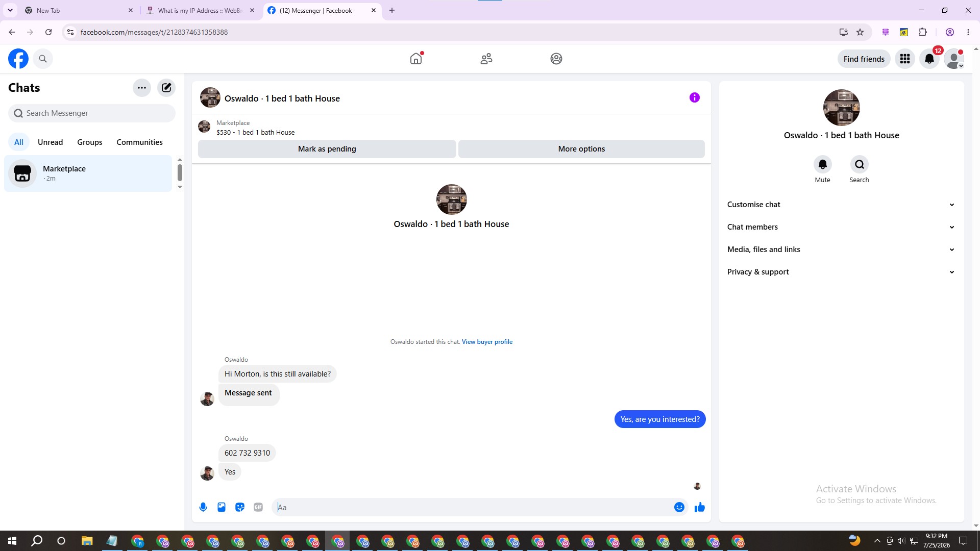This screenshot has width=980, height=551.
Task: Switch to What is my IP Address tab
Action: coord(201,10)
